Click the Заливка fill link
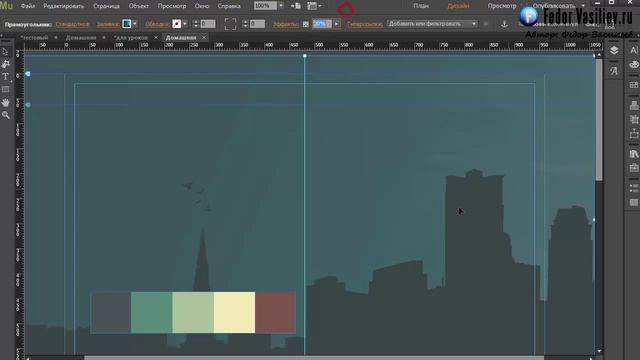 (x=108, y=24)
